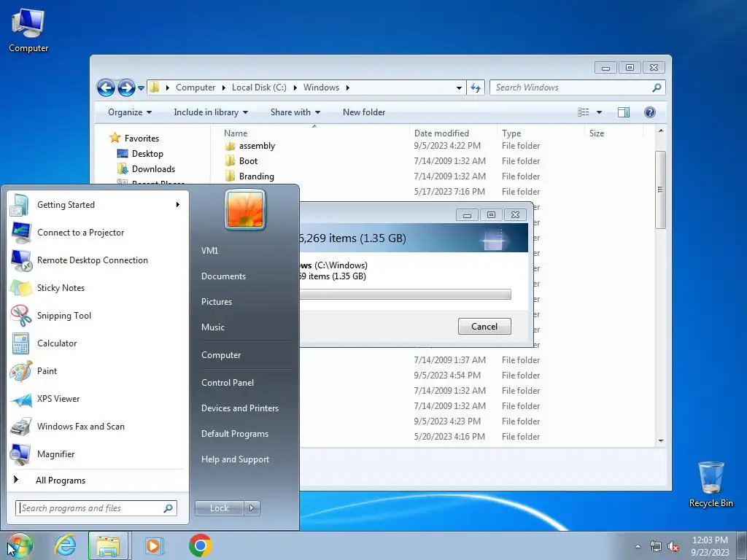Screen dimensions: 747x560
Task: Click the search magnifier in Explorer
Action: coord(657,87)
